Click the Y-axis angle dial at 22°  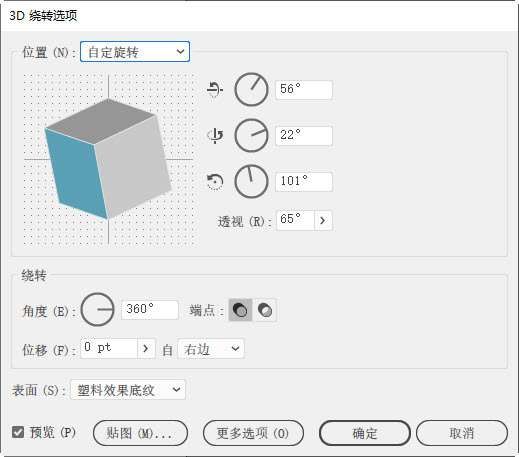pos(251,136)
